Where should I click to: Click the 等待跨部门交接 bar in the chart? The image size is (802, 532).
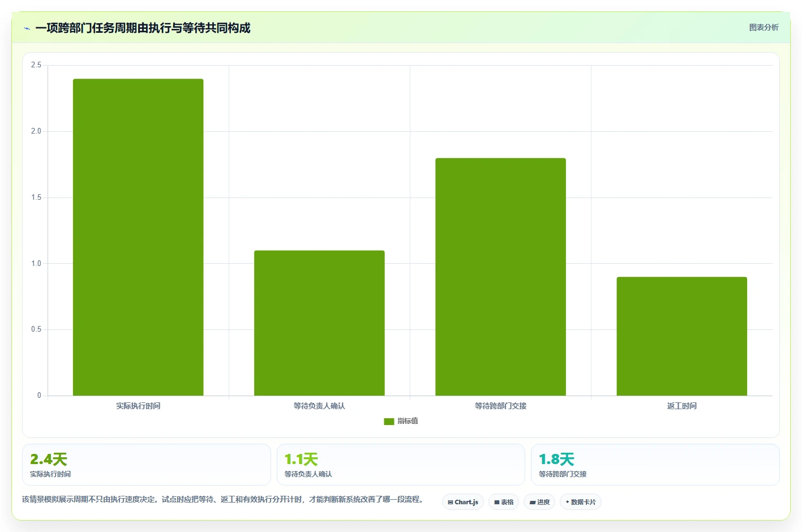click(x=500, y=277)
